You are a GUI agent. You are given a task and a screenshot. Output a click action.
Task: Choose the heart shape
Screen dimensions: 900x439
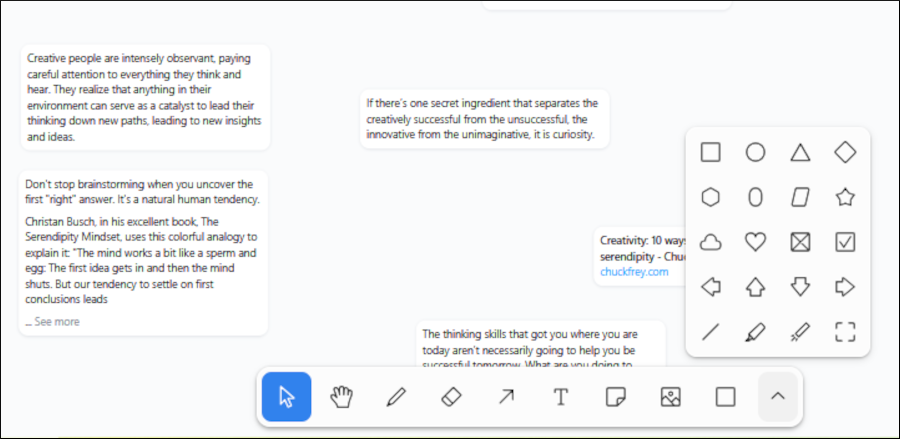pyautogui.click(x=755, y=242)
